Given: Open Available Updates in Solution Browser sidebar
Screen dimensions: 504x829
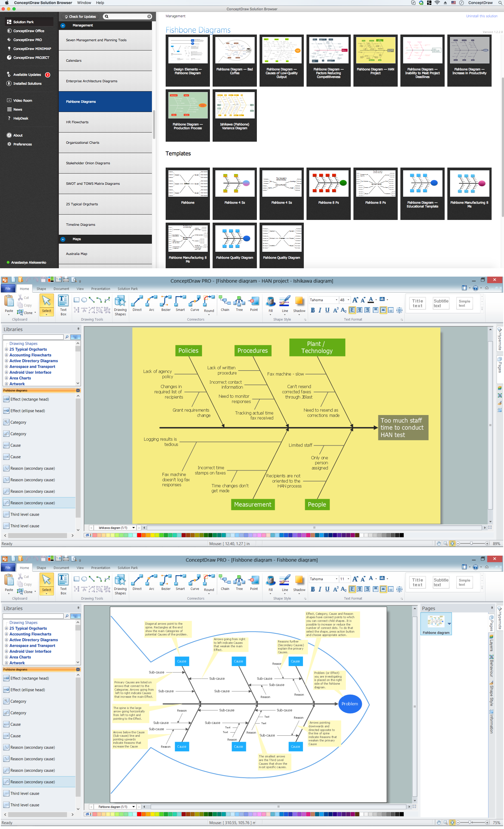Looking at the screenshot, I should 28,75.
